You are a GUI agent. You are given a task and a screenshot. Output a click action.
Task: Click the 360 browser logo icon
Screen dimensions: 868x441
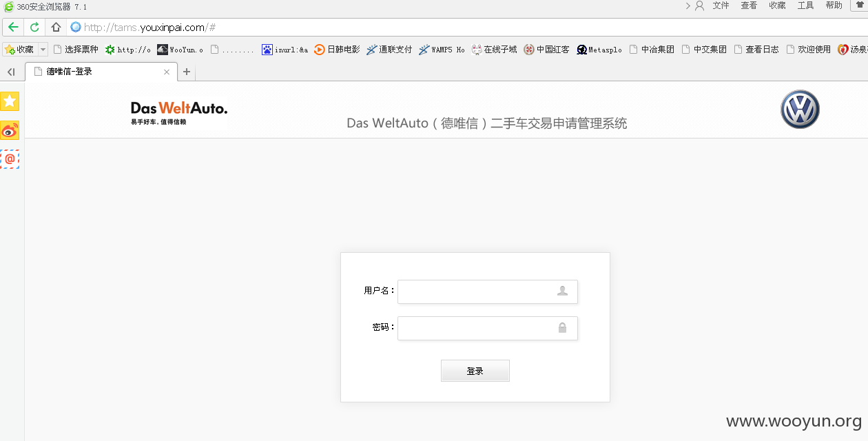[x=8, y=7]
